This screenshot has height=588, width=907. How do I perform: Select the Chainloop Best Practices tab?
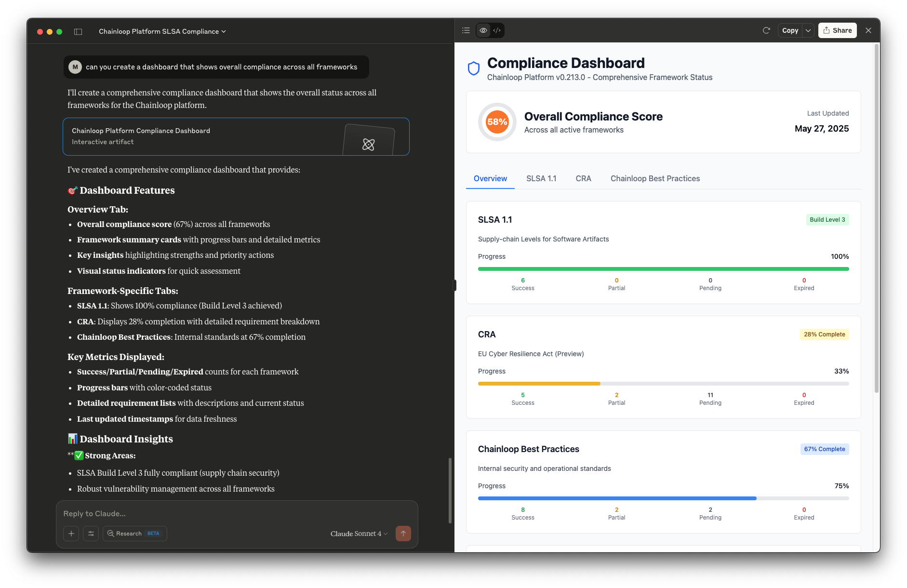point(655,178)
